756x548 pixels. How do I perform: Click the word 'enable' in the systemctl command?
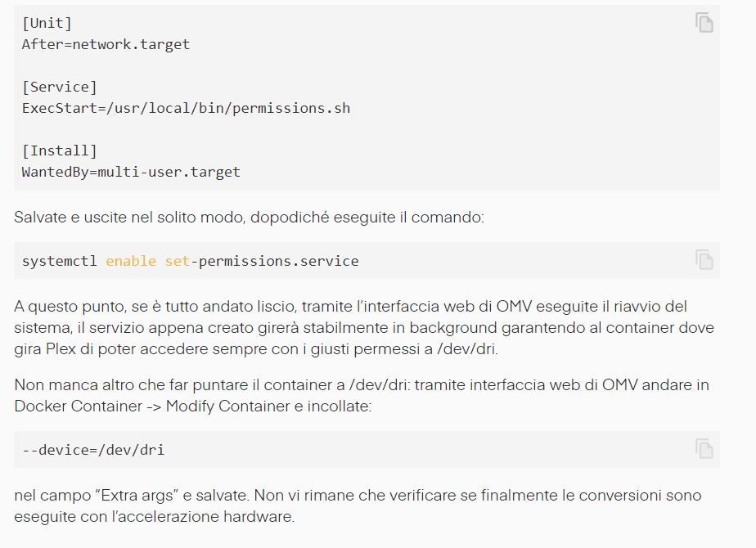(x=131, y=261)
